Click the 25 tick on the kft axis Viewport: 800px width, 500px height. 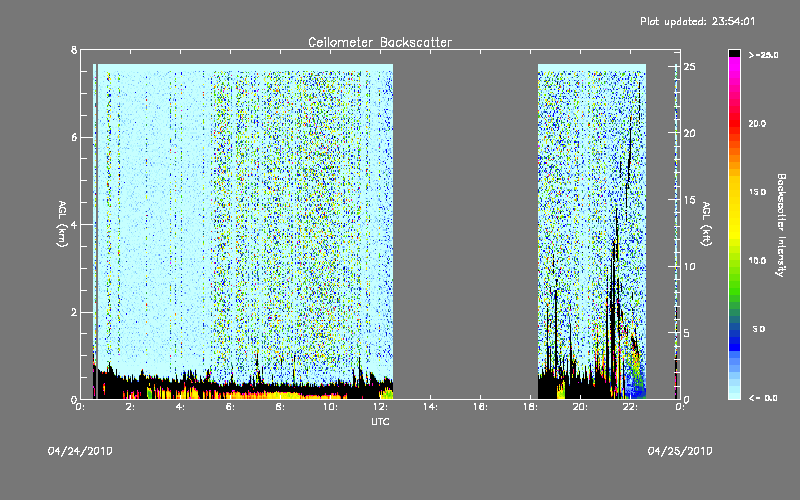[x=689, y=67]
